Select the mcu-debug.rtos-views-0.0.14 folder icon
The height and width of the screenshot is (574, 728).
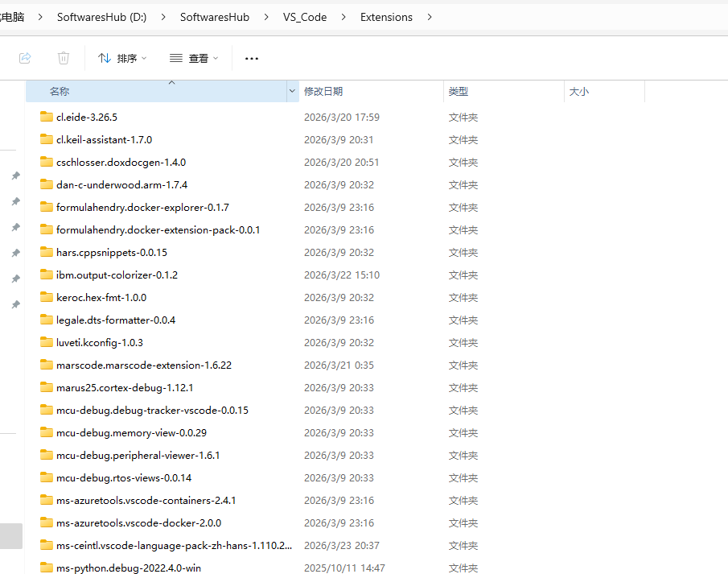(x=47, y=477)
